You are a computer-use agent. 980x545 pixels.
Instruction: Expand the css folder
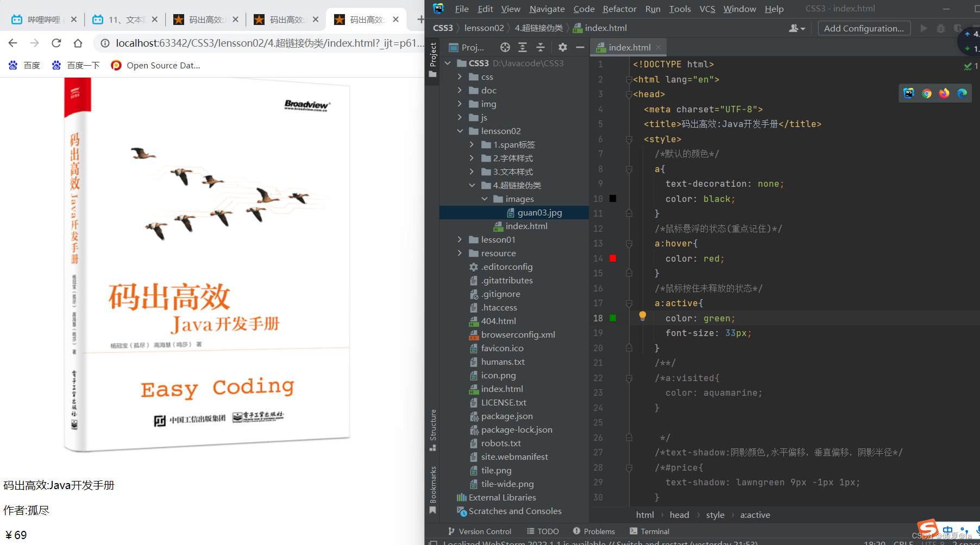coord(460,77)
